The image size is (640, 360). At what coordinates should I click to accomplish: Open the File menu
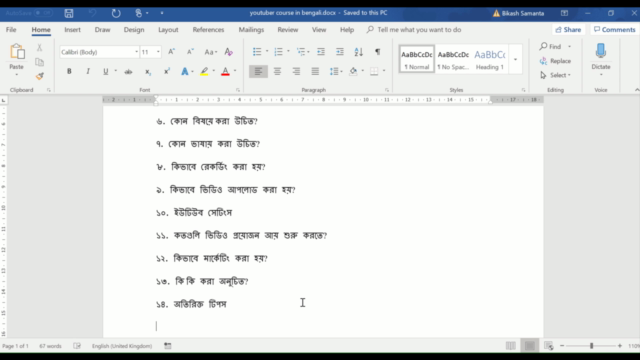(x=11, y=30)
